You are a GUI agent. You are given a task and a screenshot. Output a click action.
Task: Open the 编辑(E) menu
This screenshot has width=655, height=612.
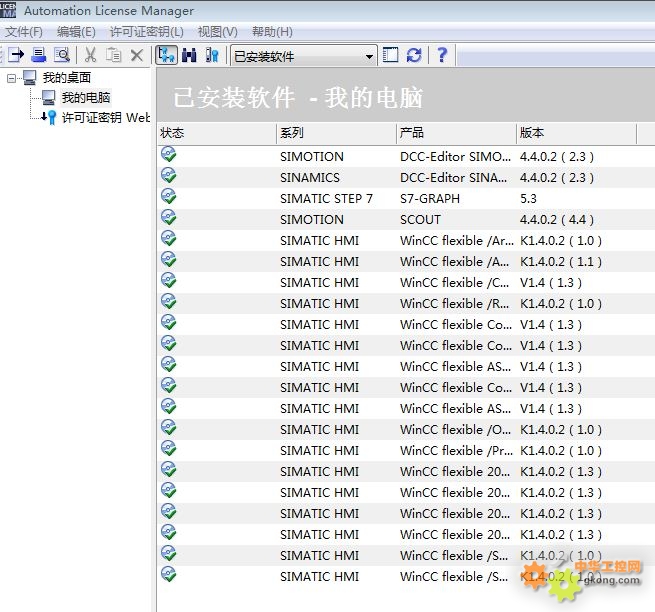pyautogui.click(x=76, y=32)
